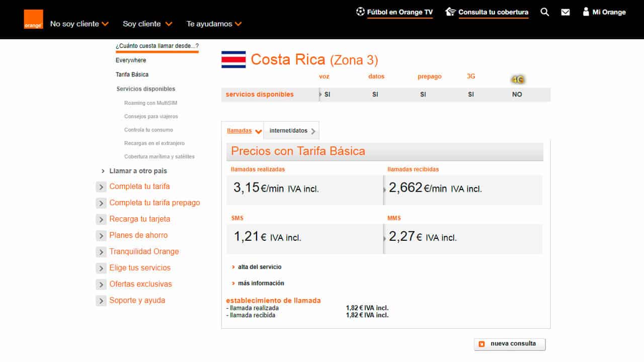Open the search magnifier icon

coord(544,12)
